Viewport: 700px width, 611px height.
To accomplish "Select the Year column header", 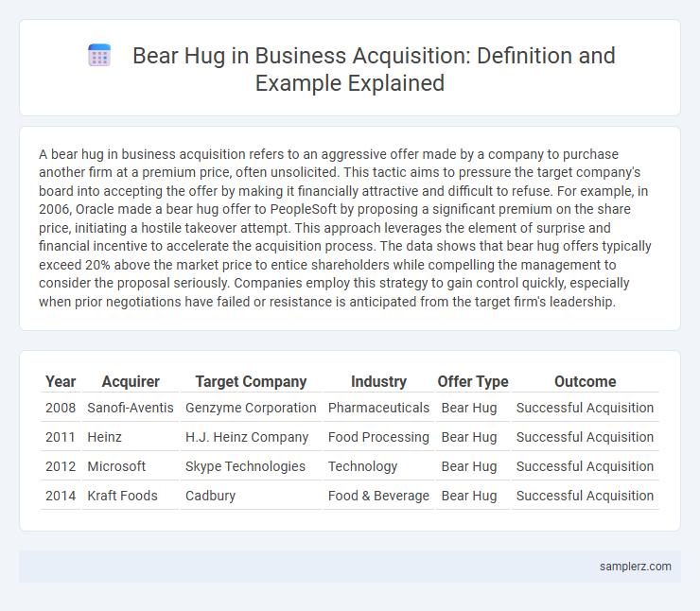I will point(61,381).
